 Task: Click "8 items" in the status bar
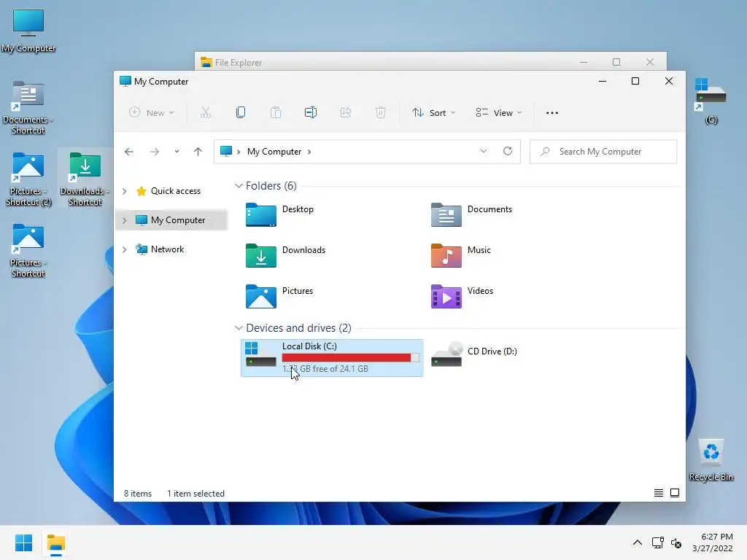point(138,494)
